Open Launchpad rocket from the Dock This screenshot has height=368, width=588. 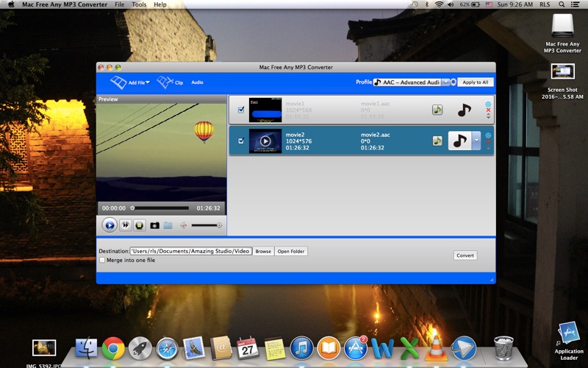tap(140, 348)
